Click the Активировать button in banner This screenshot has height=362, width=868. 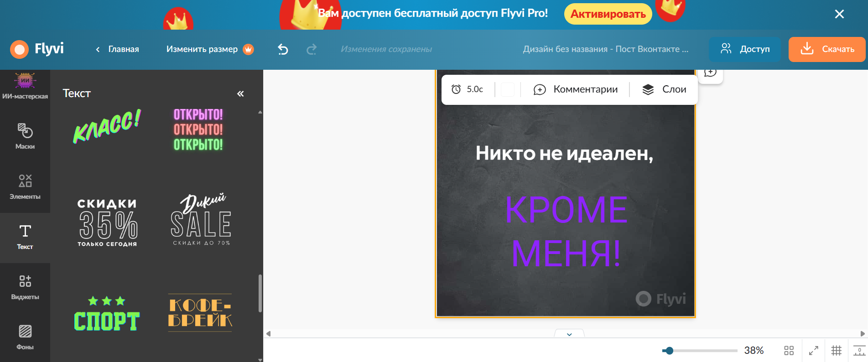[x=608, y=14]
